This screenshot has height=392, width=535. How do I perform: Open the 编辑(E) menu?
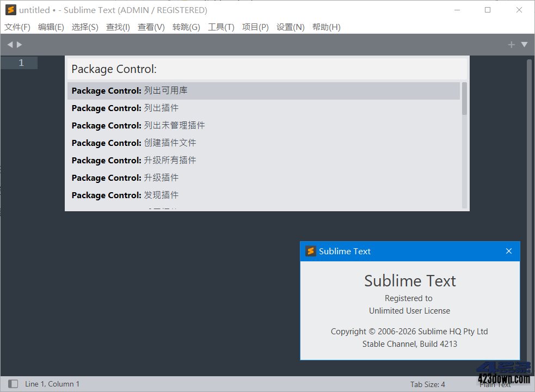(x=51, y=27)
